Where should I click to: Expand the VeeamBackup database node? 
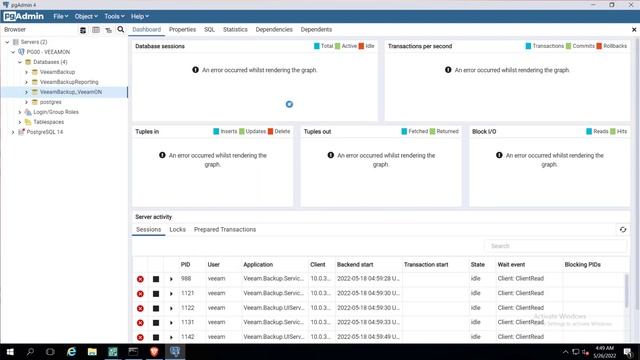point(27,72)
